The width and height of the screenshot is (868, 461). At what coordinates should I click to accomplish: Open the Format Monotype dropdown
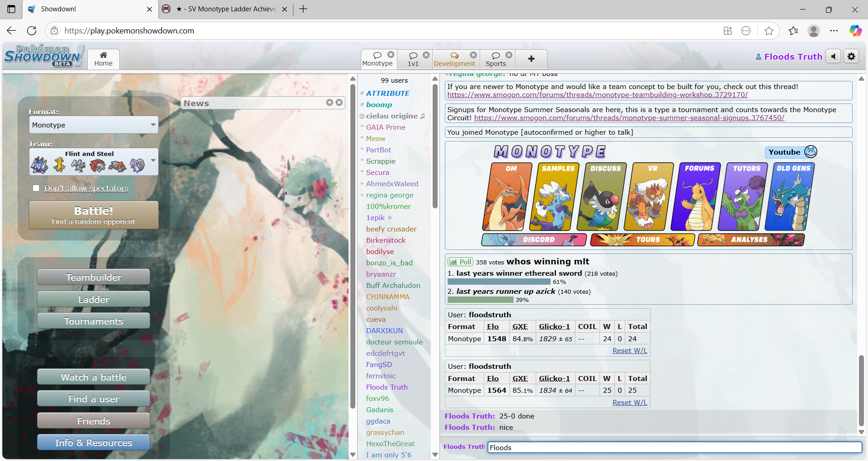click(x=94, y=125)
